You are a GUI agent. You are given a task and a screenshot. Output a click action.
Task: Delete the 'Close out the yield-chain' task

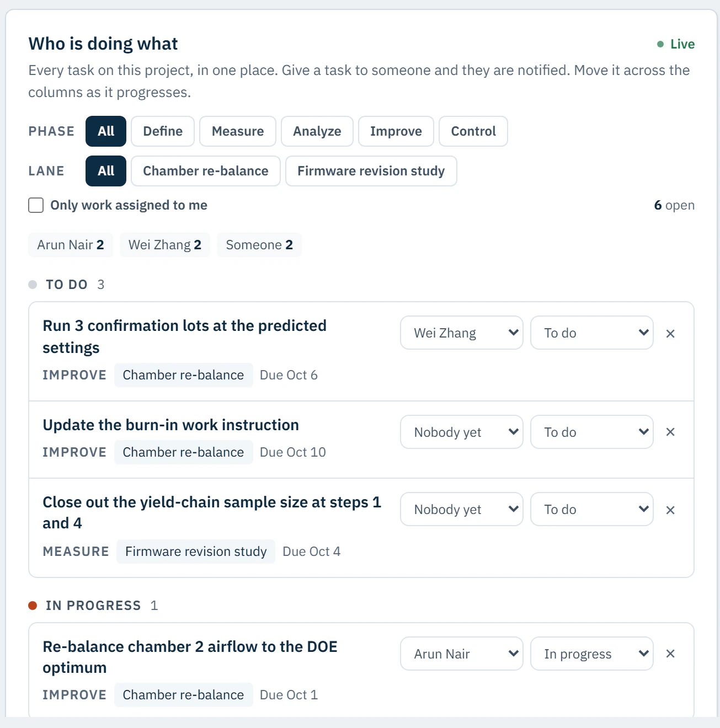coord(670,510)
